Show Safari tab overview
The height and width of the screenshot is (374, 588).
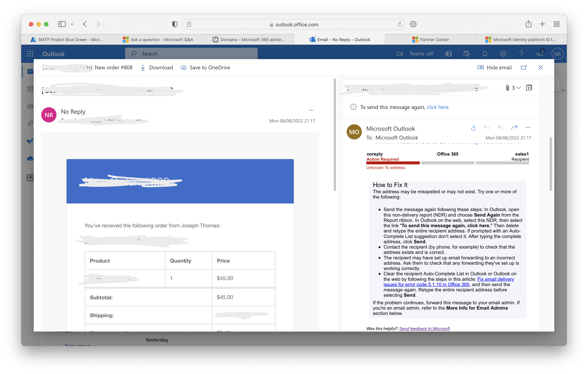coord(557,24)
